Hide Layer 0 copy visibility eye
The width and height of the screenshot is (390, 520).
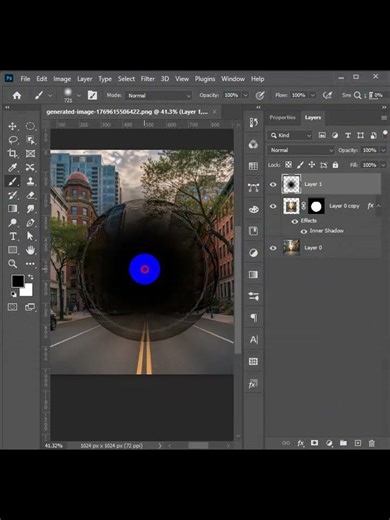(x=273, y=206)
